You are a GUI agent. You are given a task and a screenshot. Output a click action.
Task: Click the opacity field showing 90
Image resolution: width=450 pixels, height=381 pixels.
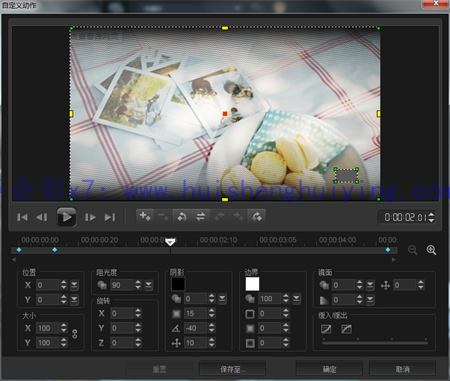[122, 285]
